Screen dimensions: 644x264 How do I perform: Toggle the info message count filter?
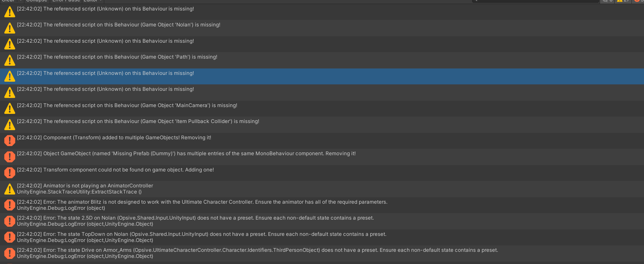[608, 1]
